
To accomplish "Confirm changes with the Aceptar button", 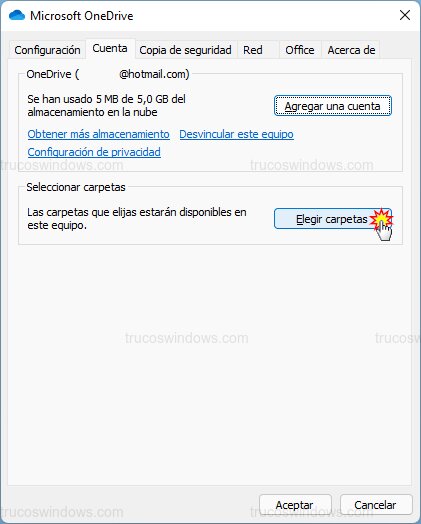I will click(295, 505).
